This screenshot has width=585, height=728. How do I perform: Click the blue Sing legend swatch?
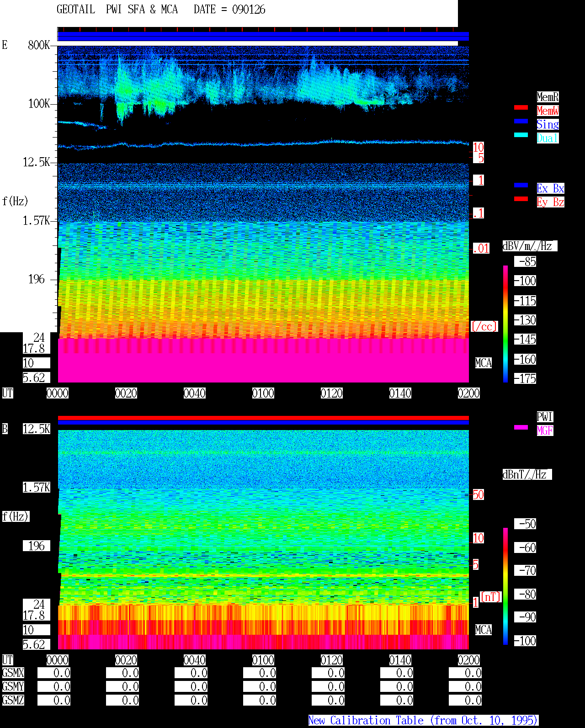(x=521, y=121)
